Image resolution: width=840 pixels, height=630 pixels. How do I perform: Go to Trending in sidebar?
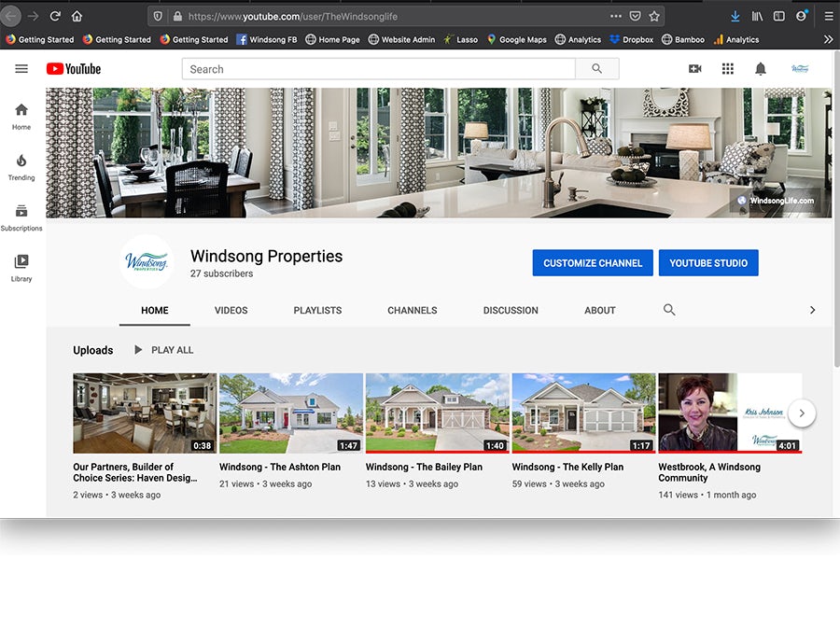click(21, 167)
